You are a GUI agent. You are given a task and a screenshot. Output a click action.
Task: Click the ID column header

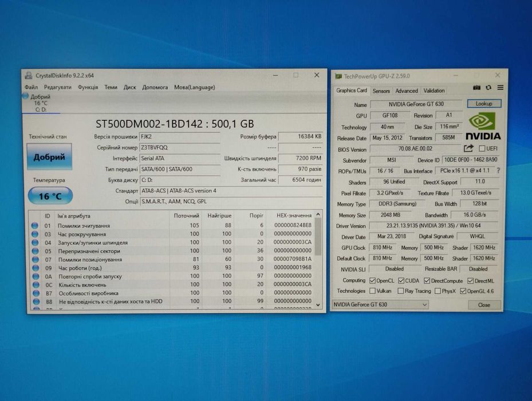tap(48, 215)
